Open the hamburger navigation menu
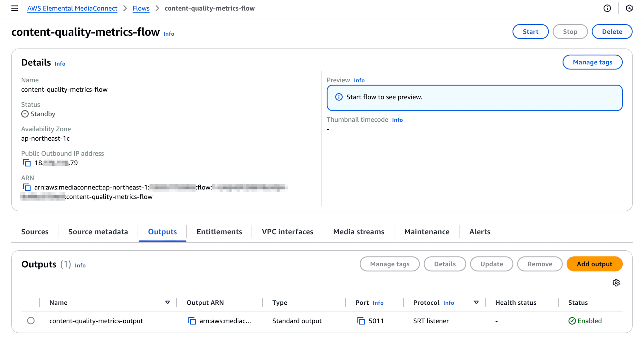The image size is (644, 342). point(14,8)
